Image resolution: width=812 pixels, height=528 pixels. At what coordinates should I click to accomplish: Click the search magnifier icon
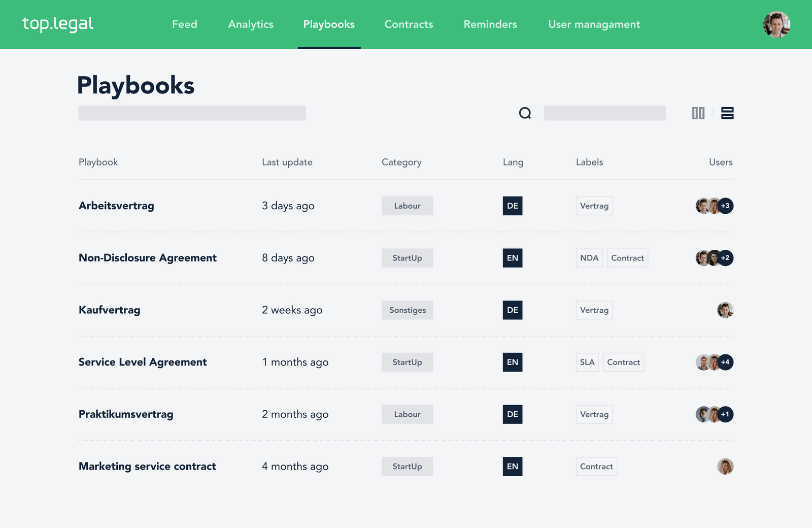[x=525, y=113]
